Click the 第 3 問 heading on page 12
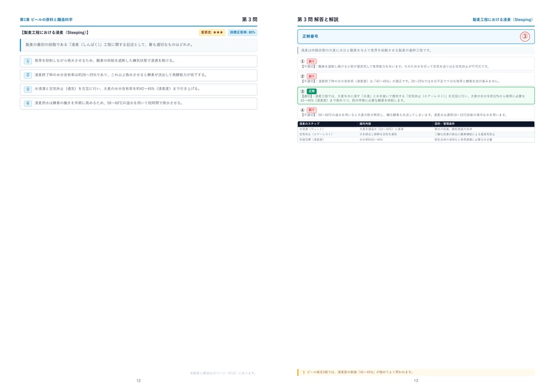 (249, 19)
